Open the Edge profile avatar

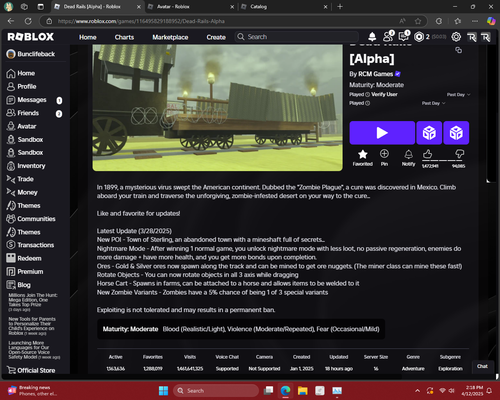[x=8, y=7]
